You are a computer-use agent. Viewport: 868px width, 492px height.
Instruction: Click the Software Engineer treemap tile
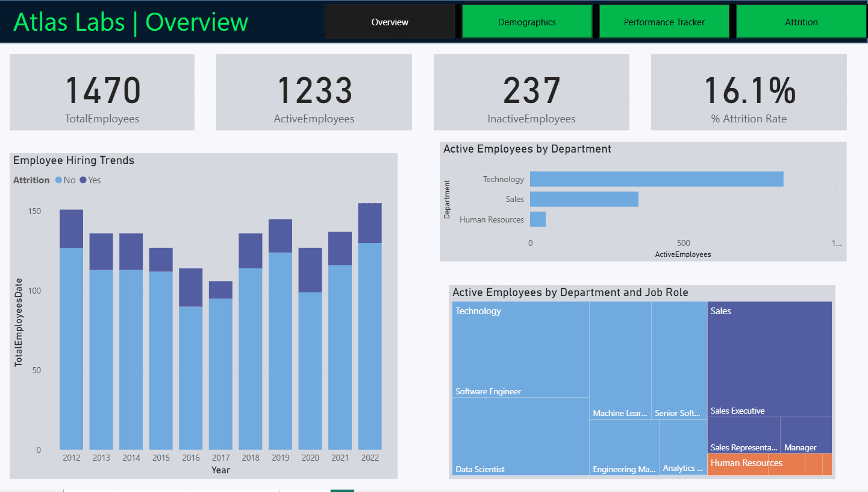pyautogui.click(x=520, y=350)
